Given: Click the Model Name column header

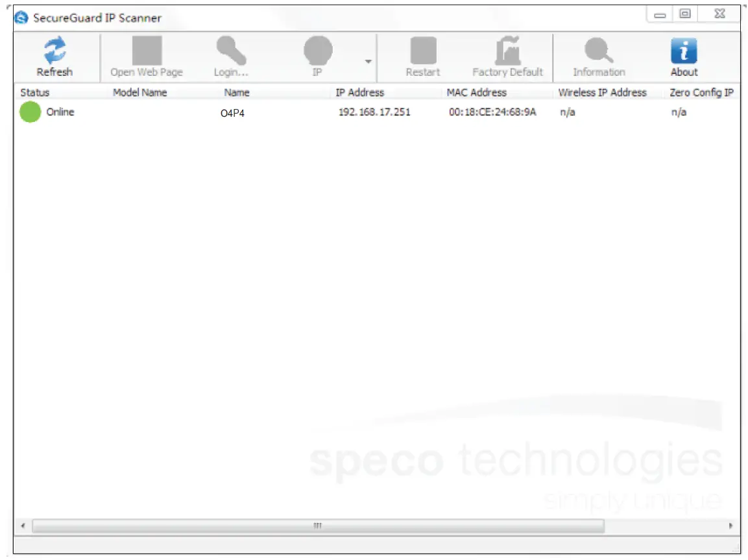Looking at the screenshot, I should tap(139, 92).
